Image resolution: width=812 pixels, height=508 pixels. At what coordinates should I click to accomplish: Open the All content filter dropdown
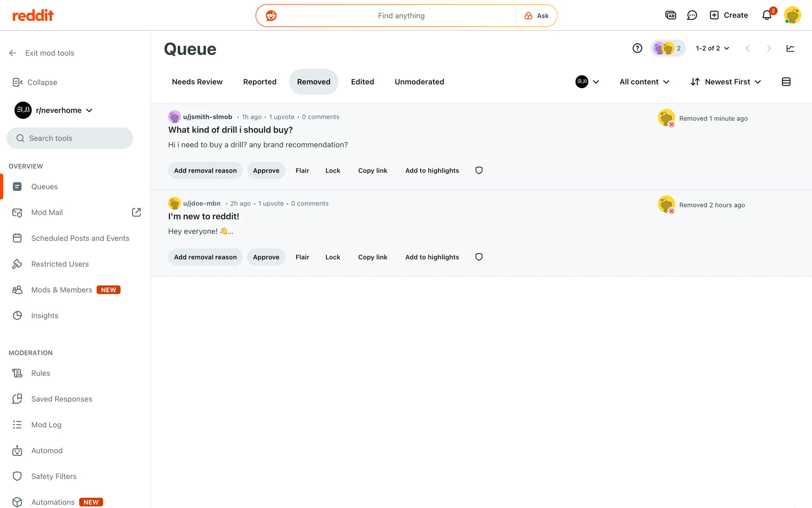pos(644,82)
